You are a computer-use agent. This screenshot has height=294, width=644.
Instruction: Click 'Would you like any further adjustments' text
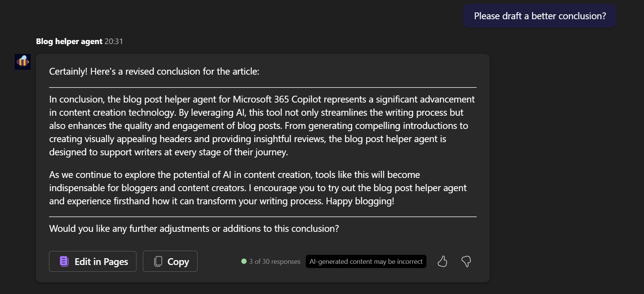click(x=194, y=229)
